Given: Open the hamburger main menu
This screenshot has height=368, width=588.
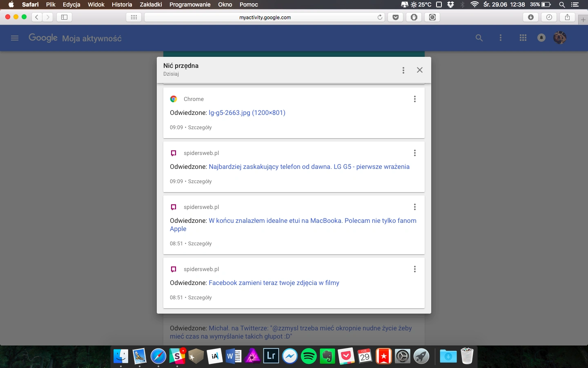Looking at the screenshot, I should pos(15,38).
